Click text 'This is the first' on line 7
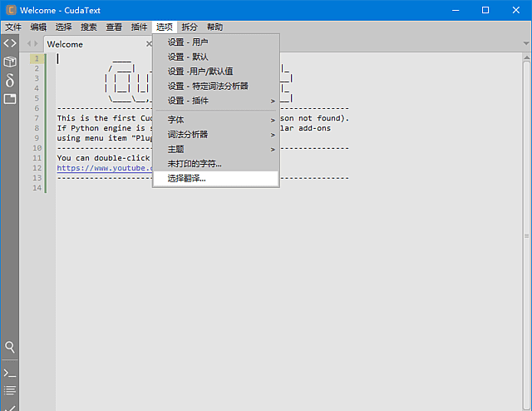This screenshot has height=411, width=532. (96, 118)
